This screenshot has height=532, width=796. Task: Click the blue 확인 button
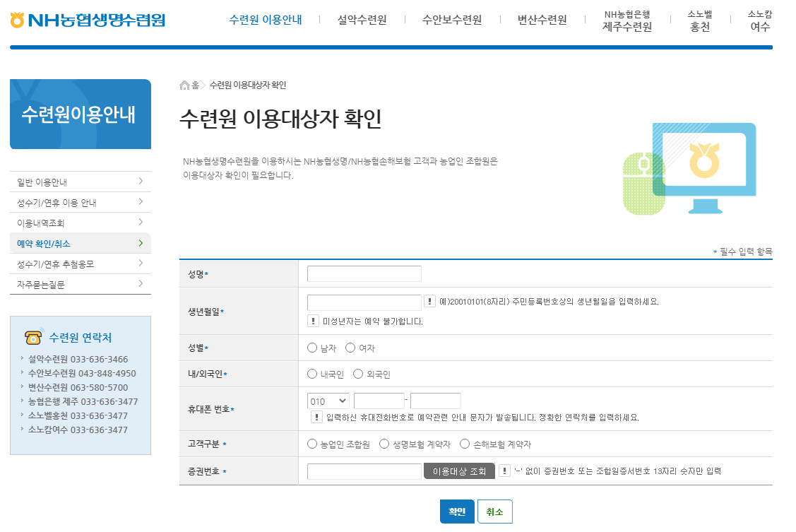pyautogui.click(x=457, y=512)
